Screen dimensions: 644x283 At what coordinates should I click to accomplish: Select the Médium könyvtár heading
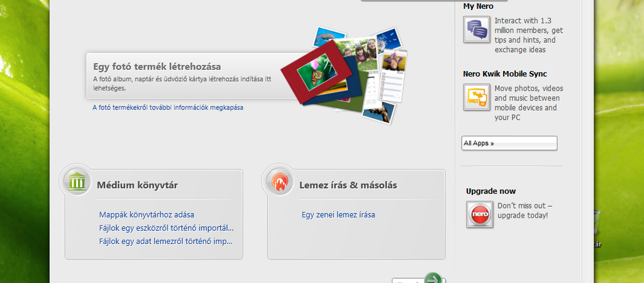point(137,186)
